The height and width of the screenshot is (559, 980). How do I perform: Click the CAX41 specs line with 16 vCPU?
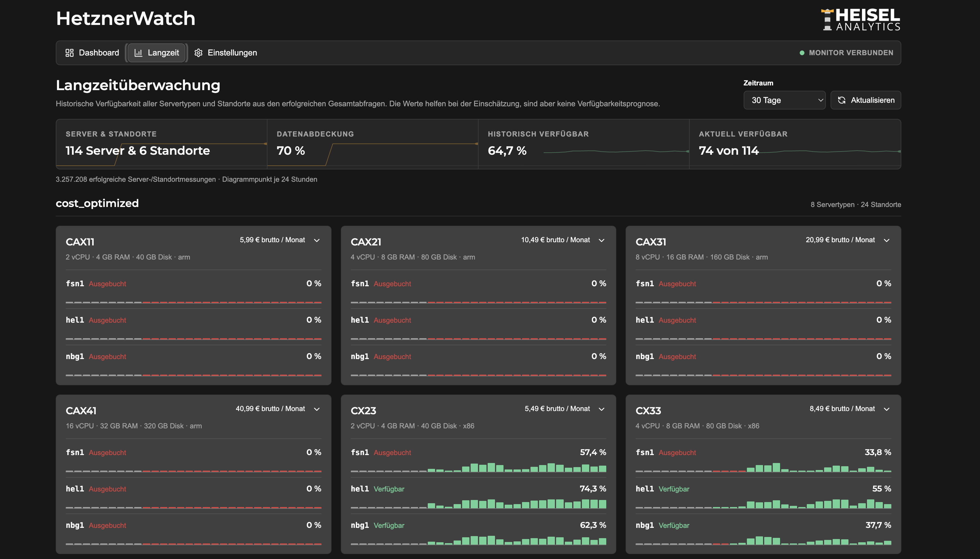click(134, 426)
